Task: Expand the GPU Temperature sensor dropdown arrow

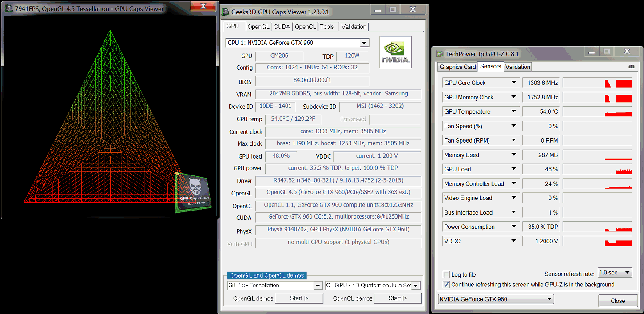Action: (x=513, y=111)
